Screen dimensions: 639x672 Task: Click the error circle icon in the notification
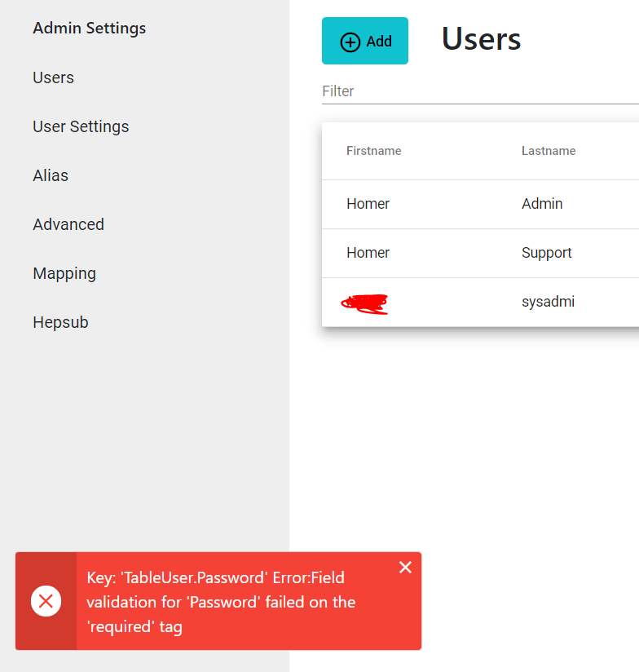coord(46,601)
